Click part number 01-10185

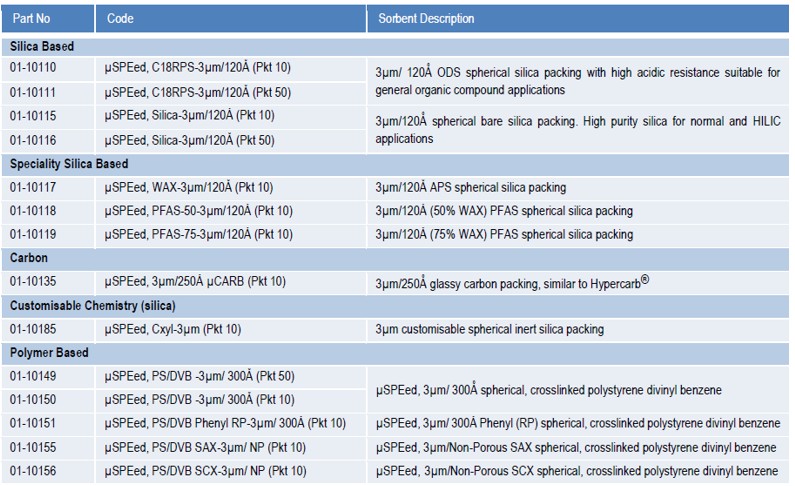click(x=34, y=329)
